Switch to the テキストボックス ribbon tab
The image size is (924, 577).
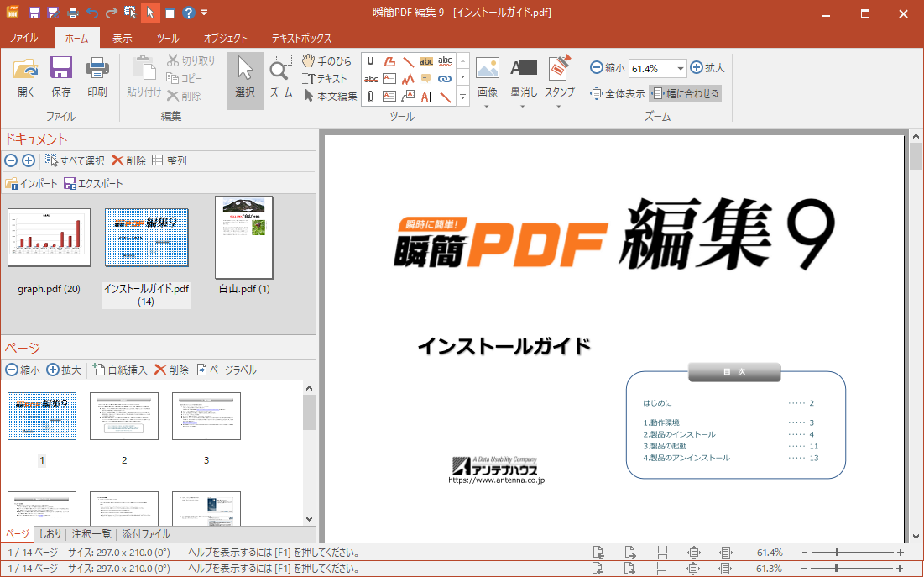click(301, 38)
